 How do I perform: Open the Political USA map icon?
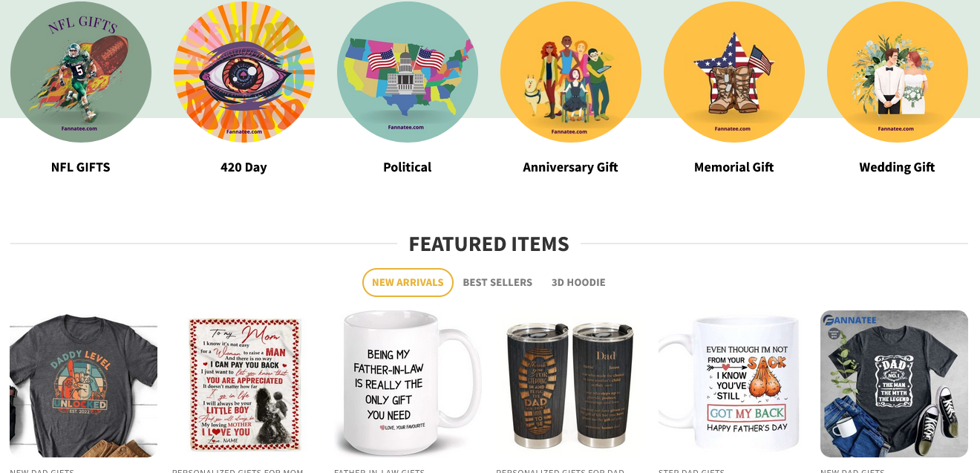click(x=408, y=72)
